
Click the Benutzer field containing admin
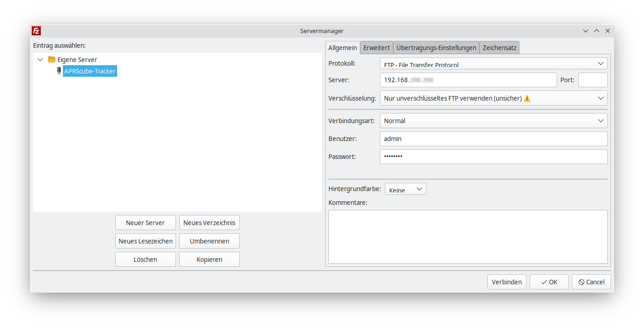(x=493, y=139)
